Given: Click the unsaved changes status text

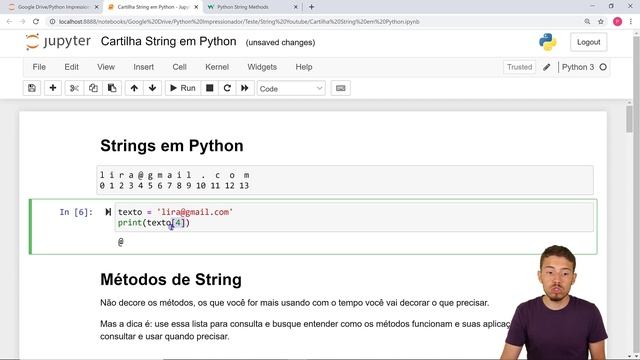Looking at the screenshot, I should (280, 42).
